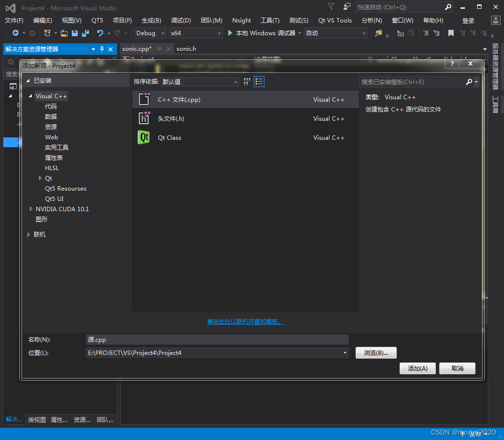Open the 文件(F) menu
The height and width of the screenshot is (440, 504).
pos(14,20)
